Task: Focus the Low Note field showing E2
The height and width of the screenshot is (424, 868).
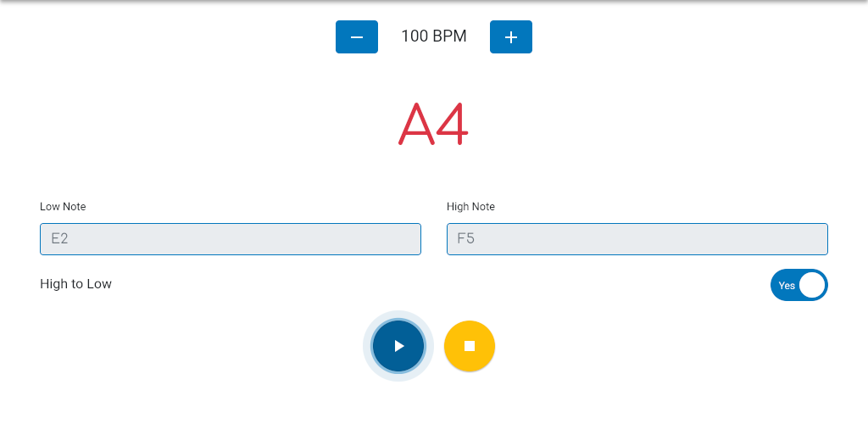Action: 231,239
